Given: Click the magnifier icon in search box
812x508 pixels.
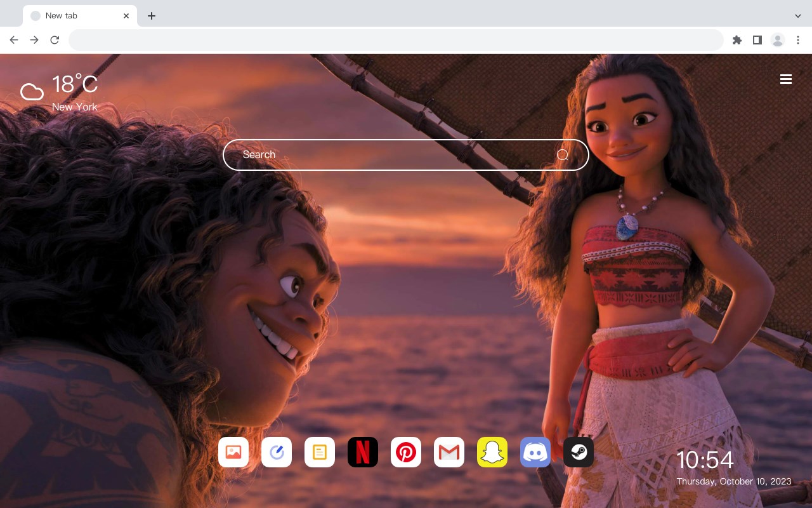Looking at the screenshot, I should coord(563,155).
